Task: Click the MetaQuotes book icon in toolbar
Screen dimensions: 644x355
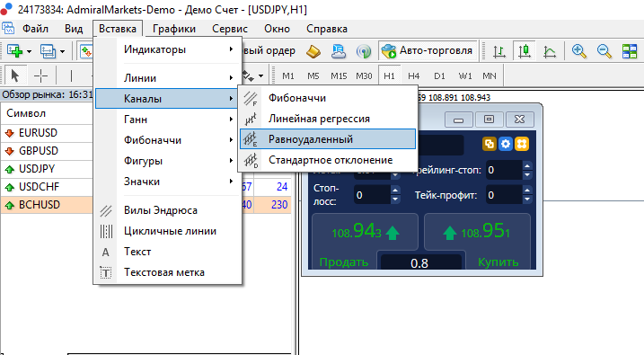Action: 313,51
